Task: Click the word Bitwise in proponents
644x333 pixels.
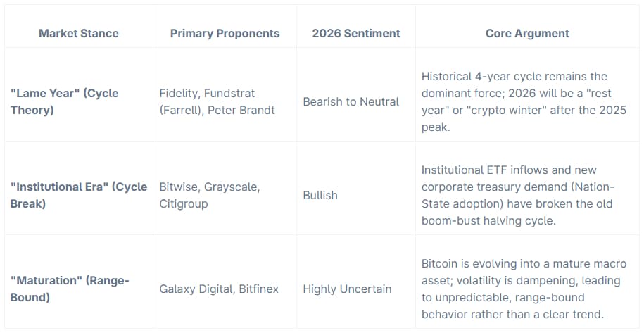Action: click(x=179, y=187)
